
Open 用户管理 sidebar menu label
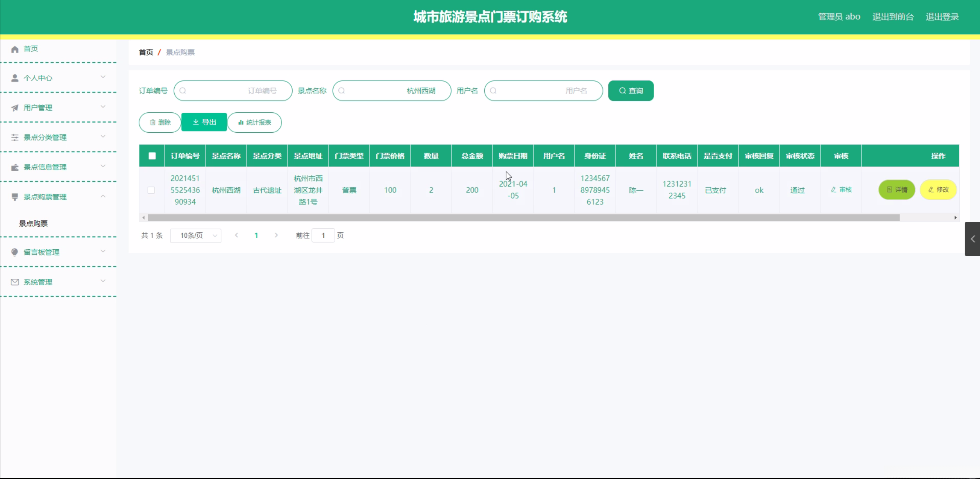[x=38, y=108]
